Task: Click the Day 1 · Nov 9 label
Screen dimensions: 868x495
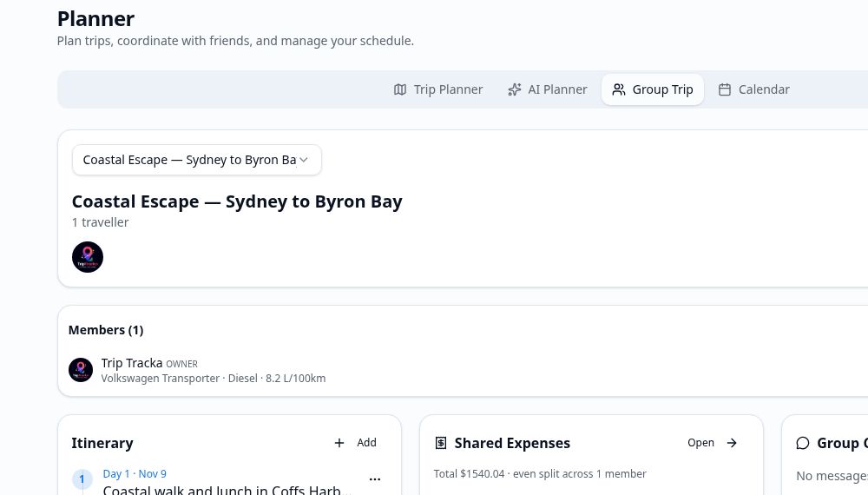Action: coord(135,473)
